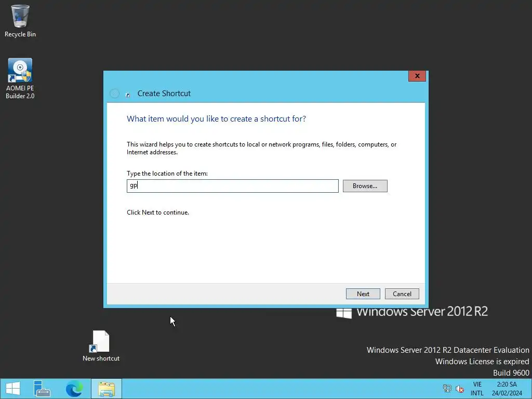
Task: Click Next to continue the wizard
Action: (363, 294)
